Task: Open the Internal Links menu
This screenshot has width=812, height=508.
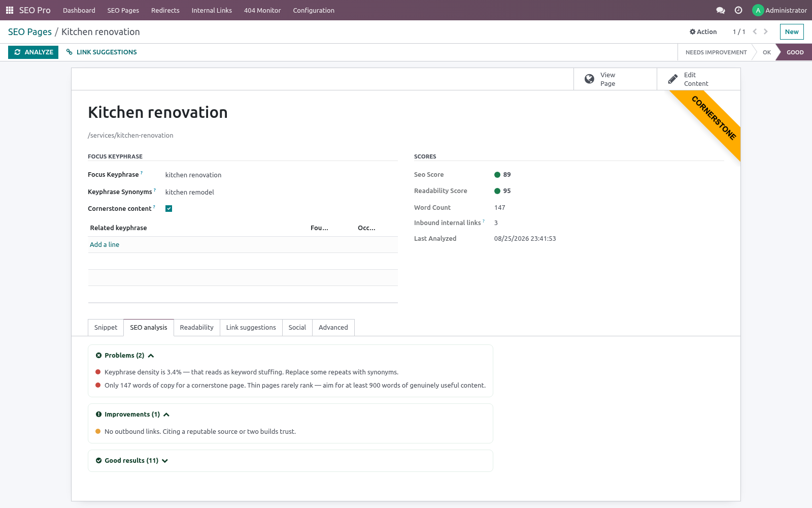Action: click(212, 10)
